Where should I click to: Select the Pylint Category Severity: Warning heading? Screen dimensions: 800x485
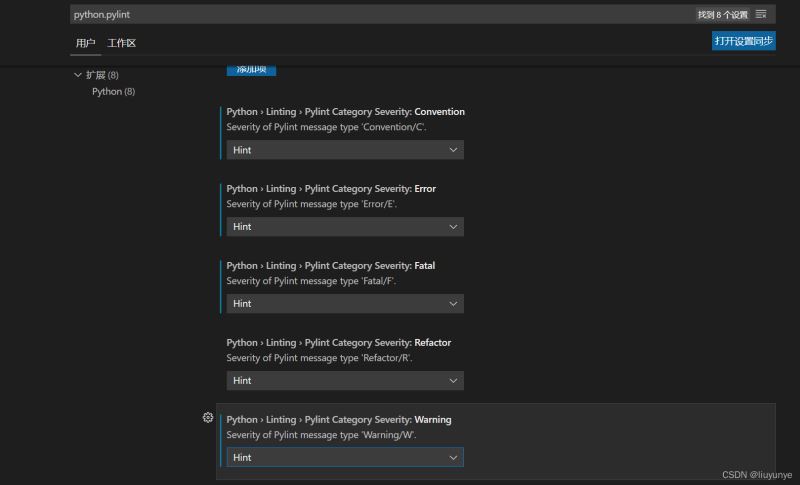click(x=338, y=420)
